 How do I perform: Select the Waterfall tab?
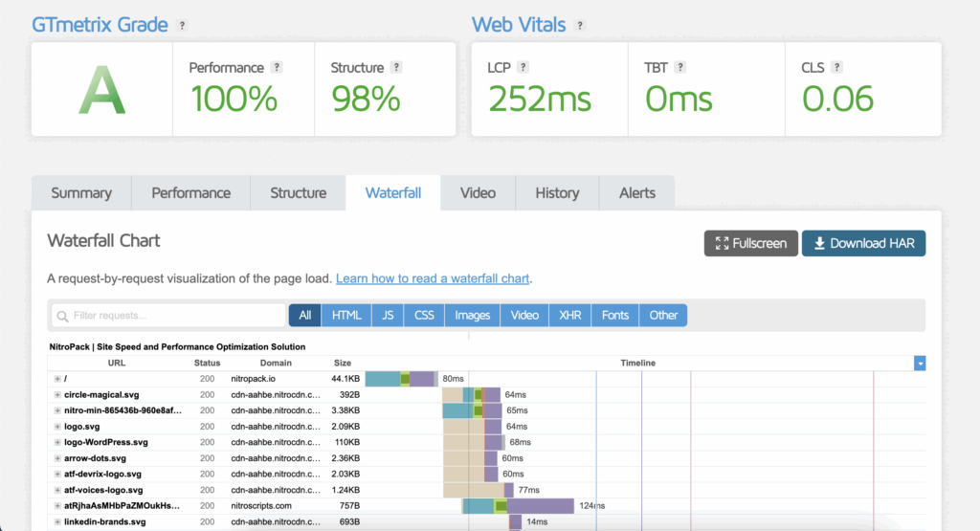(393, 193)
